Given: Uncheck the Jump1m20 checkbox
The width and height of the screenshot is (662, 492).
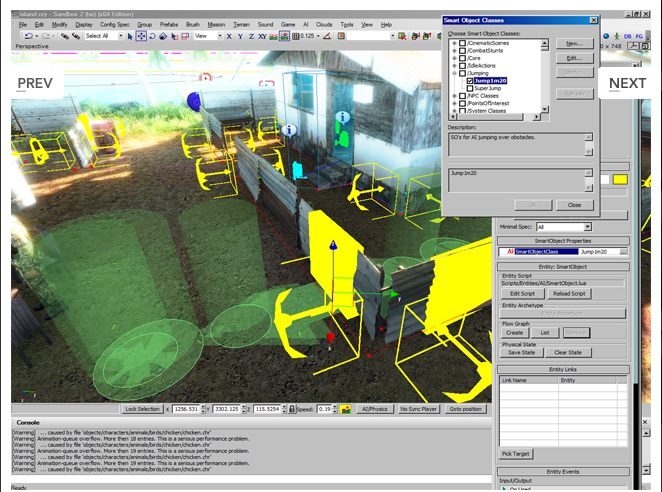Looking at the screenshot, I should tap(470, 81).
